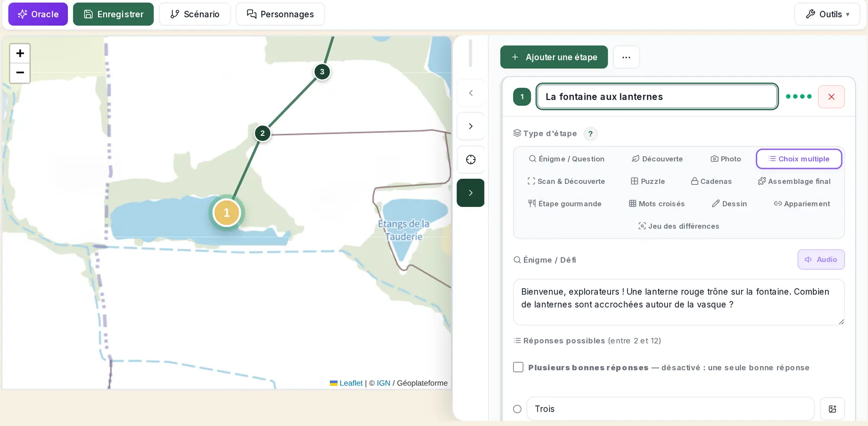Add image to the Trois answer
The width and height of the screenshot is (868, 426).
[x=832, y=409]
